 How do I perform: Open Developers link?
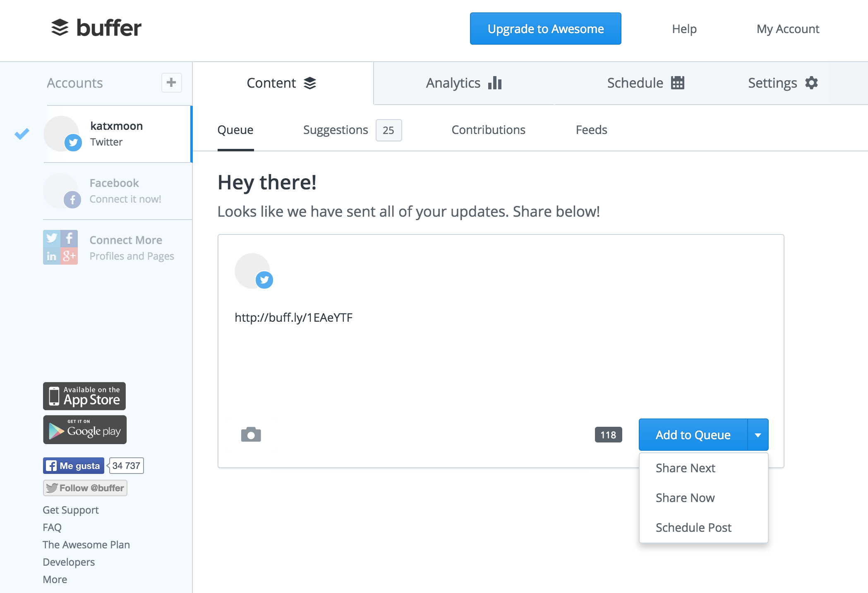coord(69,562)
